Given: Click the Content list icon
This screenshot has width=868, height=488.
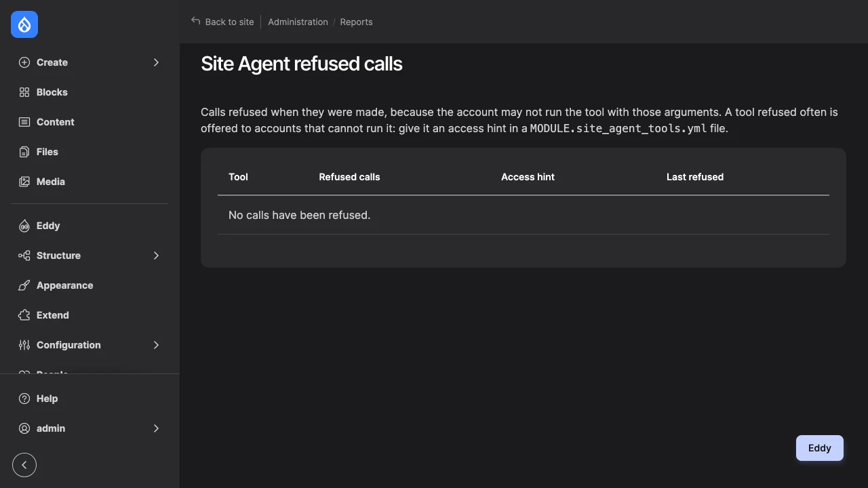Looking at the screenshot, I should click(24, 122).
